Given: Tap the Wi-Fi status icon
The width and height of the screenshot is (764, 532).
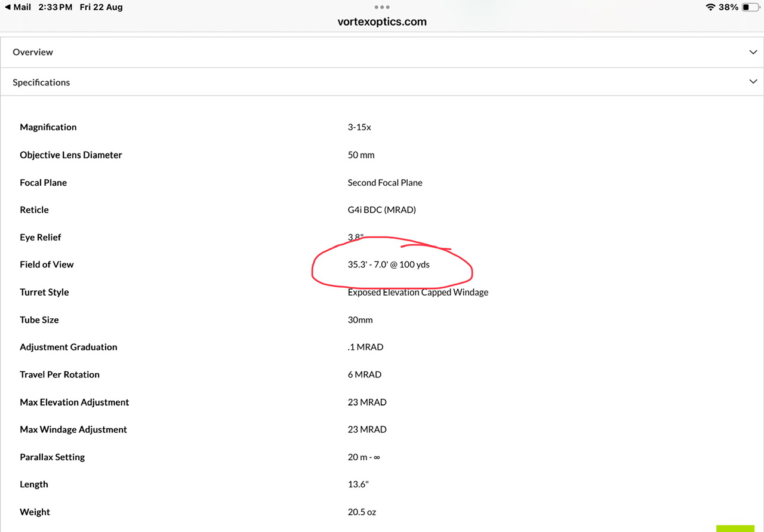Looking at the screenshot, I should (710, 7).
